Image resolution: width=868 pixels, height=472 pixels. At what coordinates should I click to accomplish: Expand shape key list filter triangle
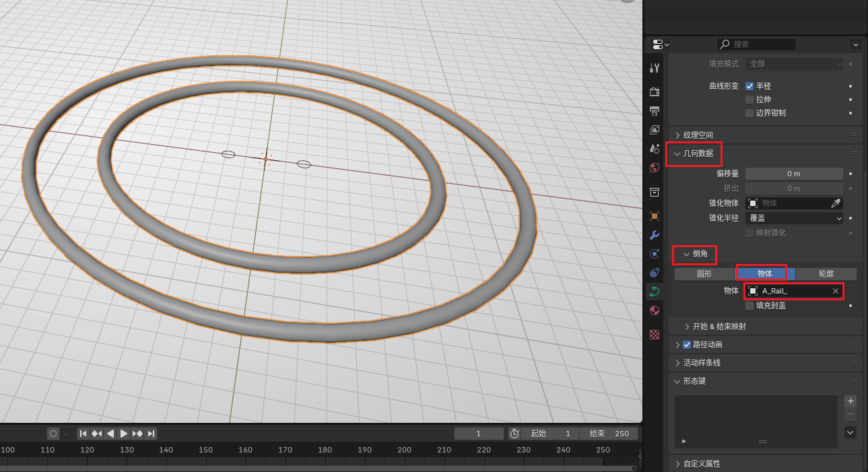click(x=684, y=441)
